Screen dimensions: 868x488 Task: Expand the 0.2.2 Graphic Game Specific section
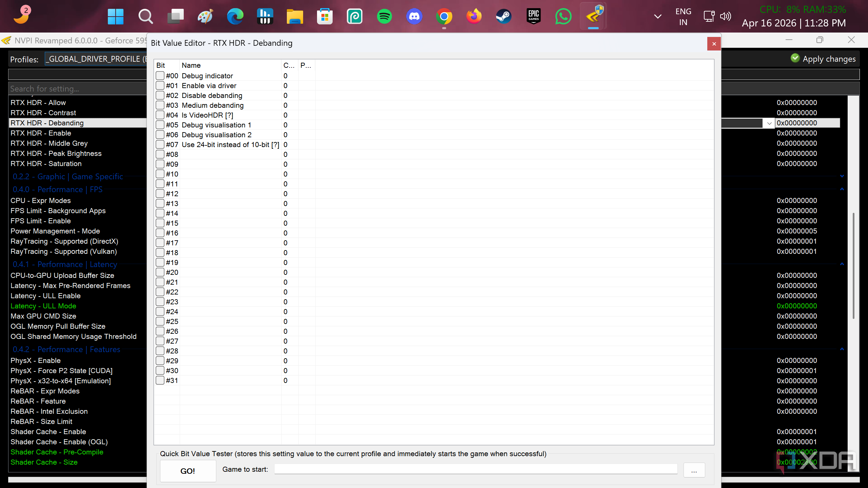pyautogui.click(x=842, y=176)
